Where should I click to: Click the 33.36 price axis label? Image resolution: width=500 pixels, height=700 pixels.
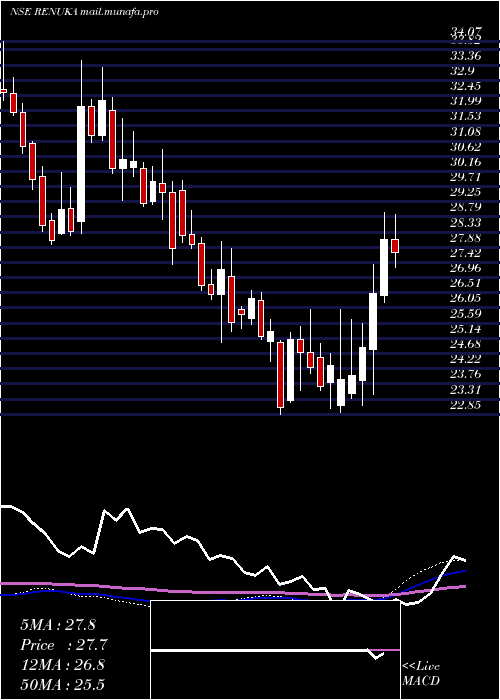click(x=466, y=56)
